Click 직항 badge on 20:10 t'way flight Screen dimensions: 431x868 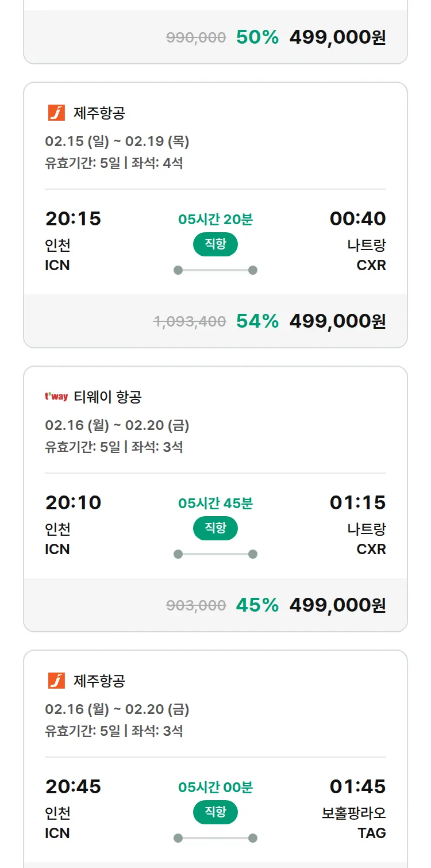pos(215,528)
